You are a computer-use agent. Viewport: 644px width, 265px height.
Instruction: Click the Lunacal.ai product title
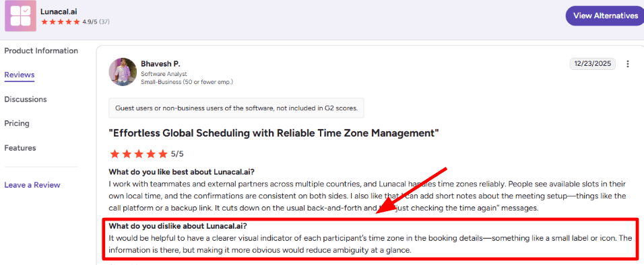point(59,11)
